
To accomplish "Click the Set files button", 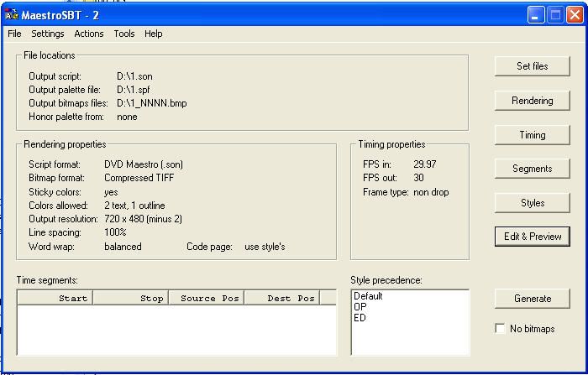I will 532,66.
